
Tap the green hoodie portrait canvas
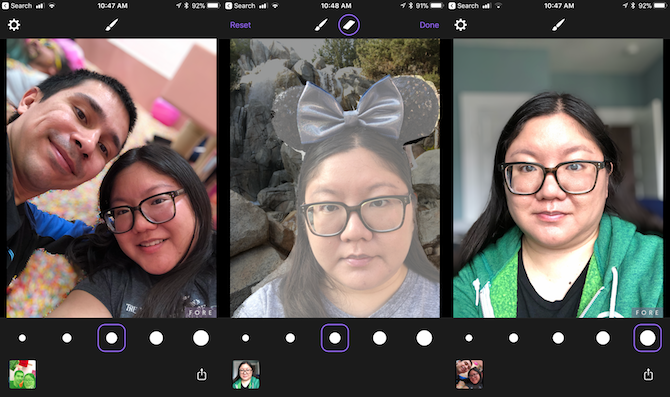[558, 178]
